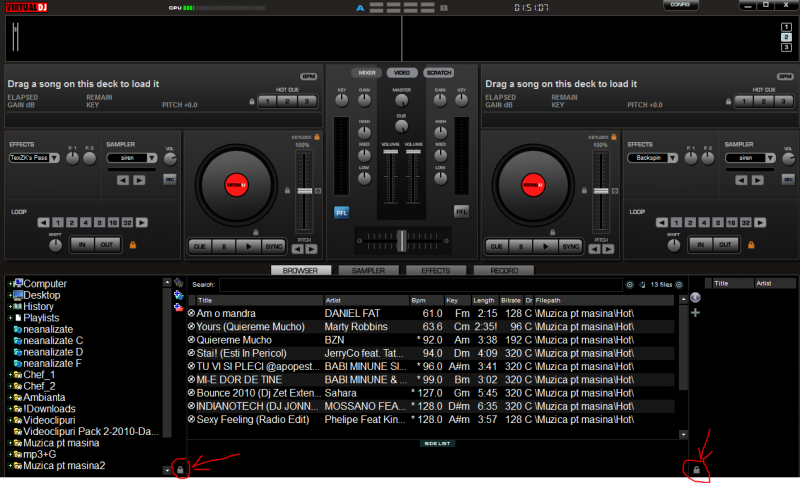Play left sampler with right-arrow button
Viewport: 800px width, 483px height.
(x=139, y=180)
